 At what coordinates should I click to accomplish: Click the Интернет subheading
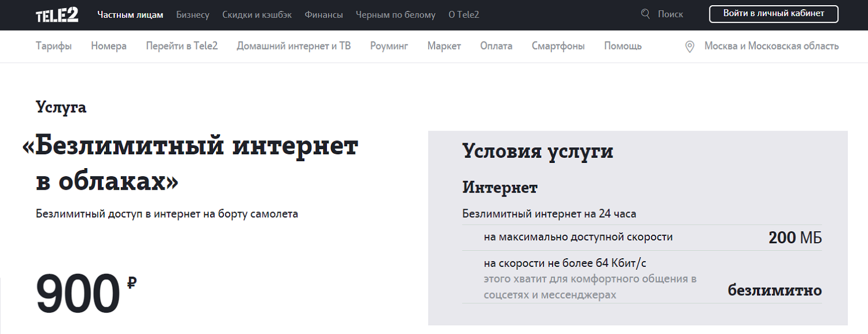(500, 188)
